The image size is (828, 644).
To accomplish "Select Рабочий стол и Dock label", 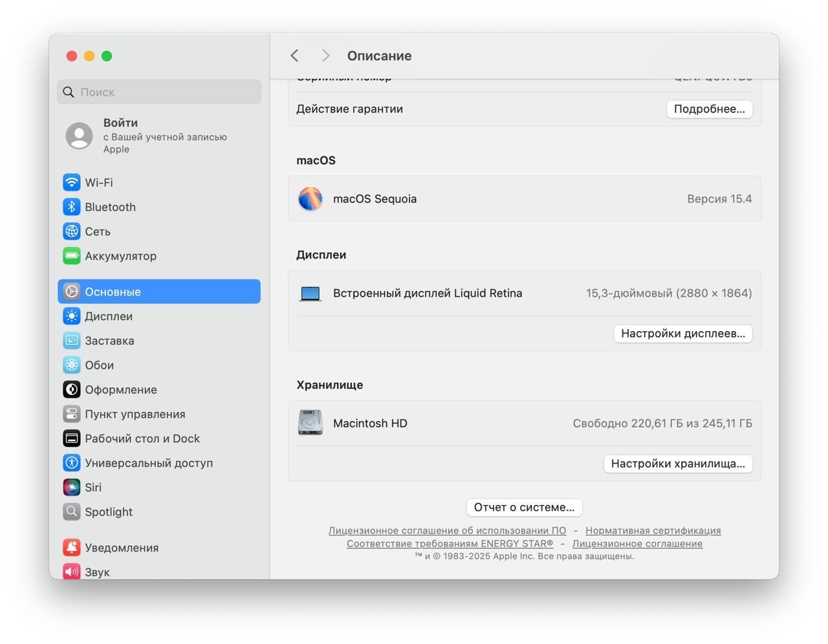I will point(142,438).
